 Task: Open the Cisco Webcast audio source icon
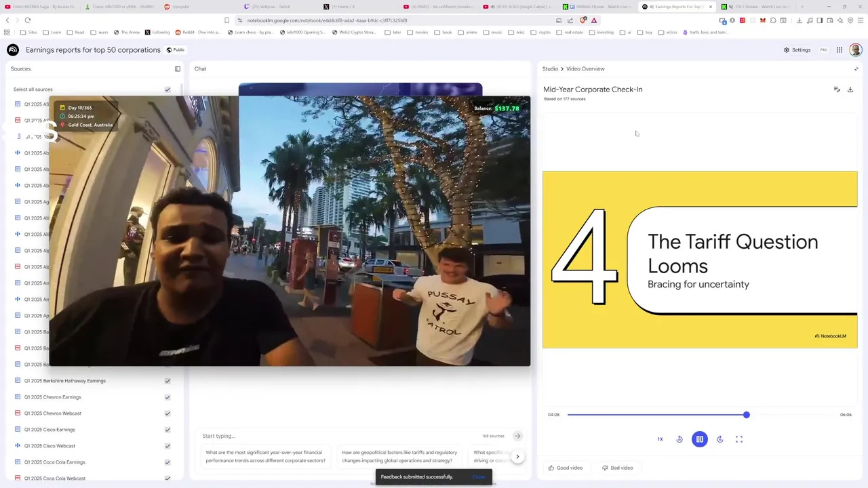coord(18,446)
